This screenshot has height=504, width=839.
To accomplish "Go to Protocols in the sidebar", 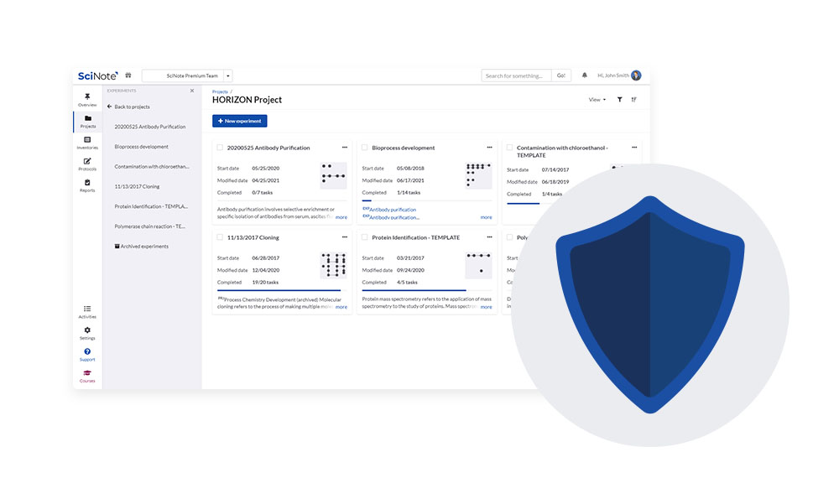I will (87, 162).
